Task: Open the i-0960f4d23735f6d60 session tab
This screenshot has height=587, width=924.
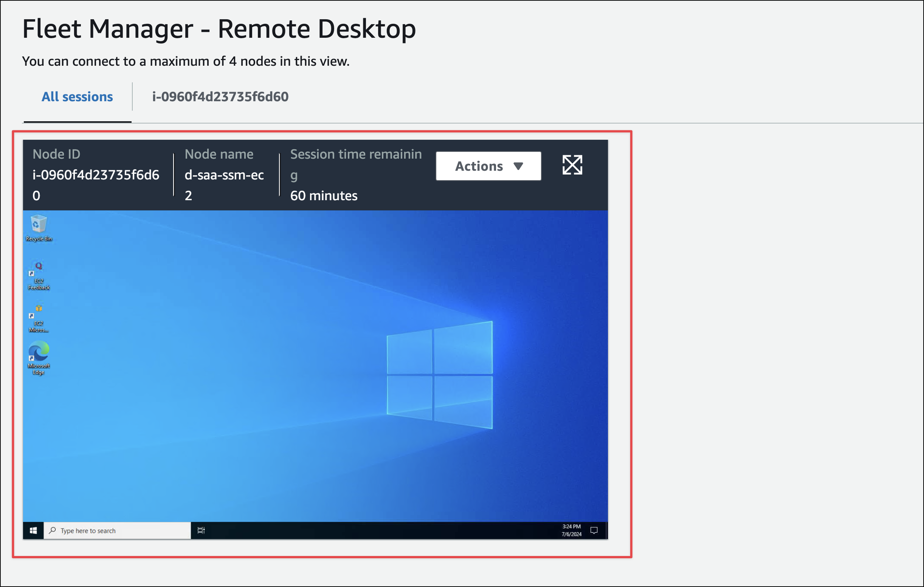Action: pyautogui.click(x=220, y=97)
